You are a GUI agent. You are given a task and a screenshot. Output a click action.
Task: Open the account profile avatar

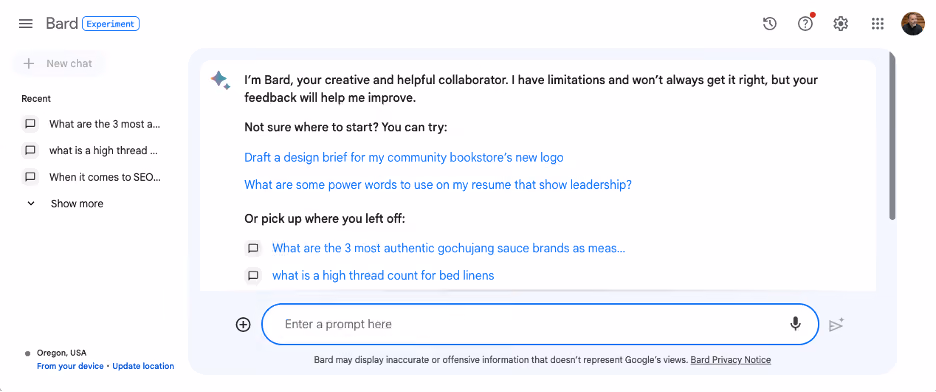(x=913, y=24)
